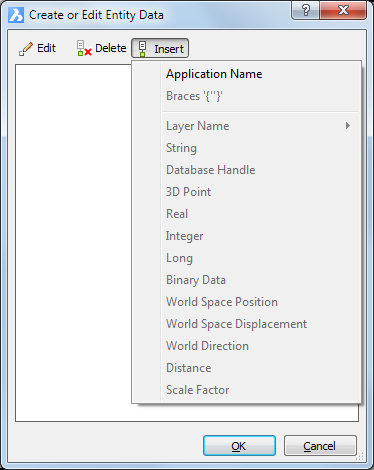This screenshot has width=374, height=470.
Task: Click the BricsCAD logo in title bar
Action: click(16, 15)
